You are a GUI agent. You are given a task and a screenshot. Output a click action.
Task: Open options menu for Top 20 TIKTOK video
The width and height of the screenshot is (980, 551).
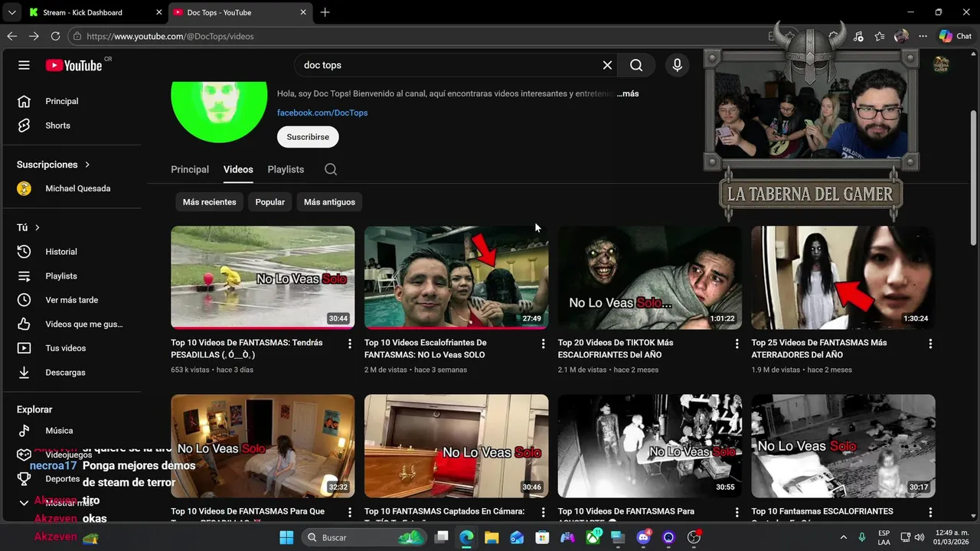(737, 344)
